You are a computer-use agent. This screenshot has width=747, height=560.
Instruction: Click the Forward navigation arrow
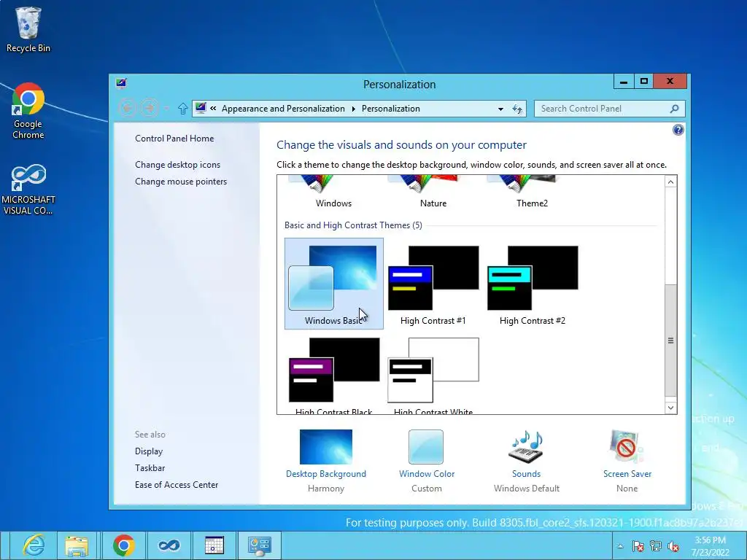click(x=150, y=109)
